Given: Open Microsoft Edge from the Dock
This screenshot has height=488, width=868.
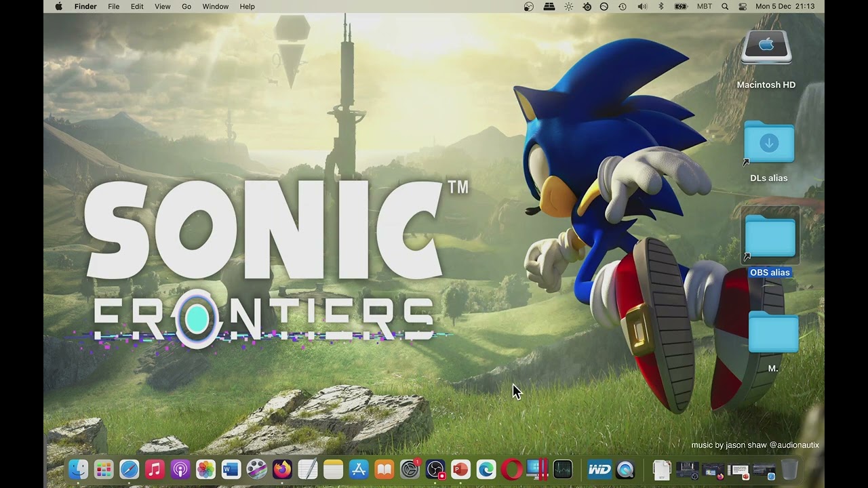Looking at the screenshot, I should click(x=486, y=469).
